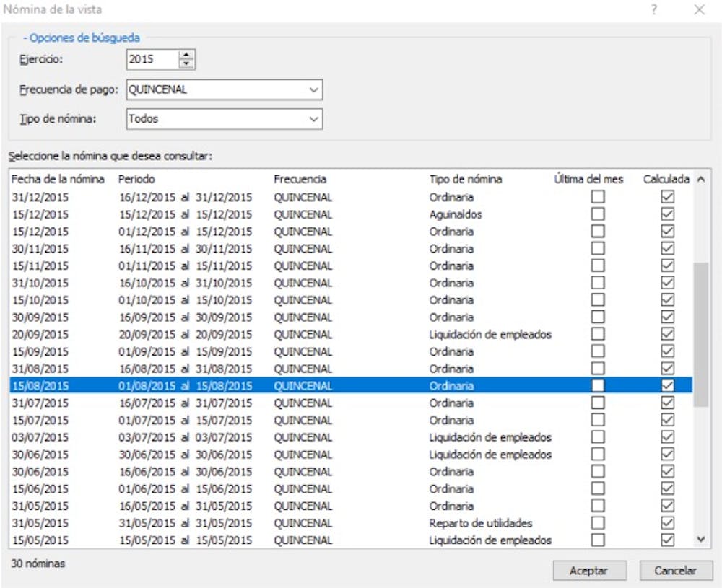
Task: Increase the Ejercicio year with up arrow
Action: (186, 55)
